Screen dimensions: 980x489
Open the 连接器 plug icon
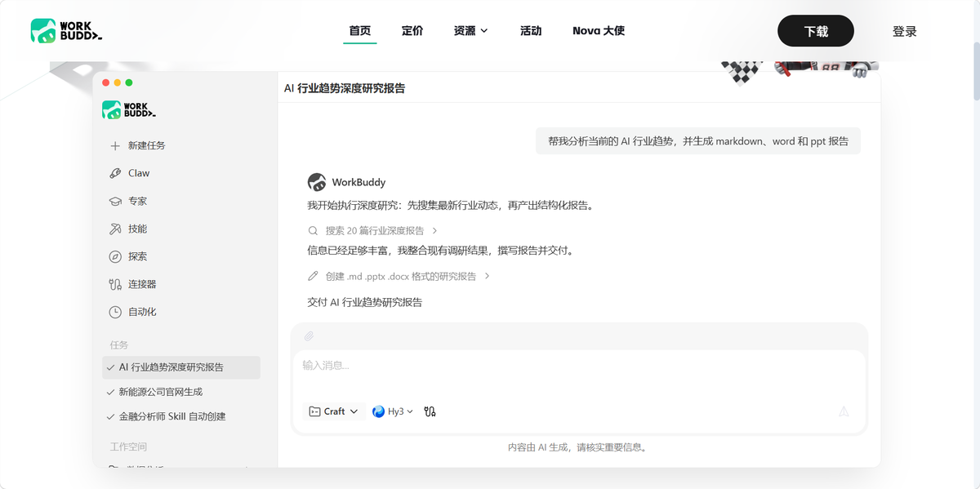[x=115, y=284]
